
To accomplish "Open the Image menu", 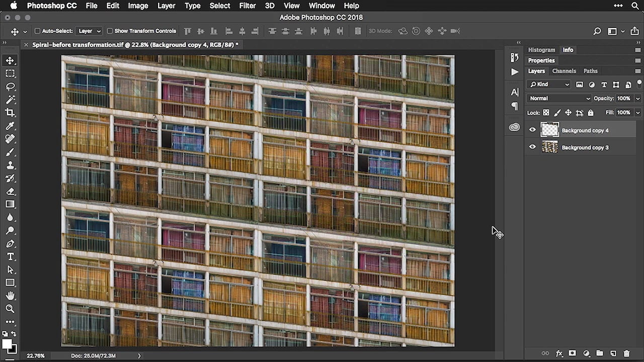I will [138, 6].
